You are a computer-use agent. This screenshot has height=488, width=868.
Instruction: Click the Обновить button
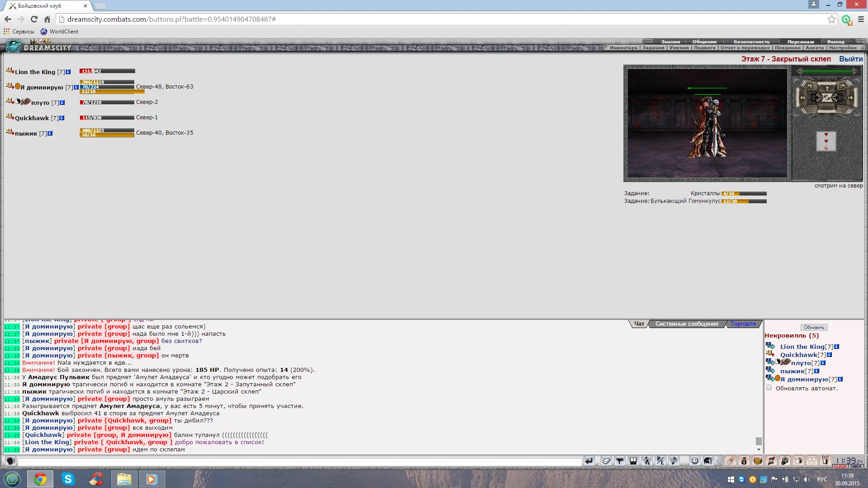point(814,327)
